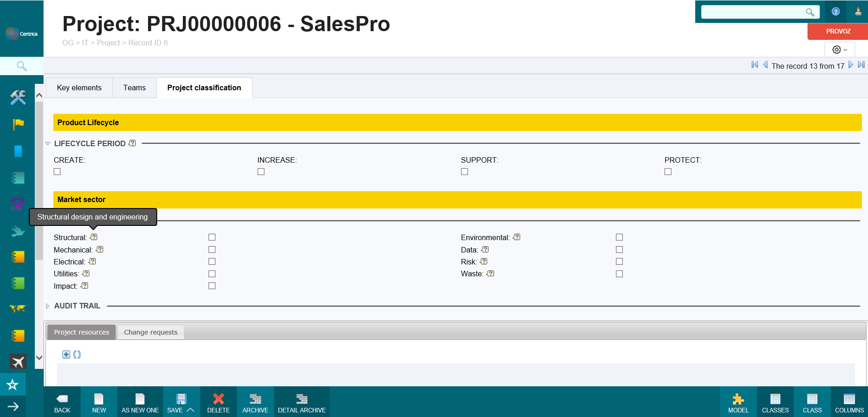Switch to the Key elements tab
Viewport: 868px width, 417px height.
(x=79, y=88)
